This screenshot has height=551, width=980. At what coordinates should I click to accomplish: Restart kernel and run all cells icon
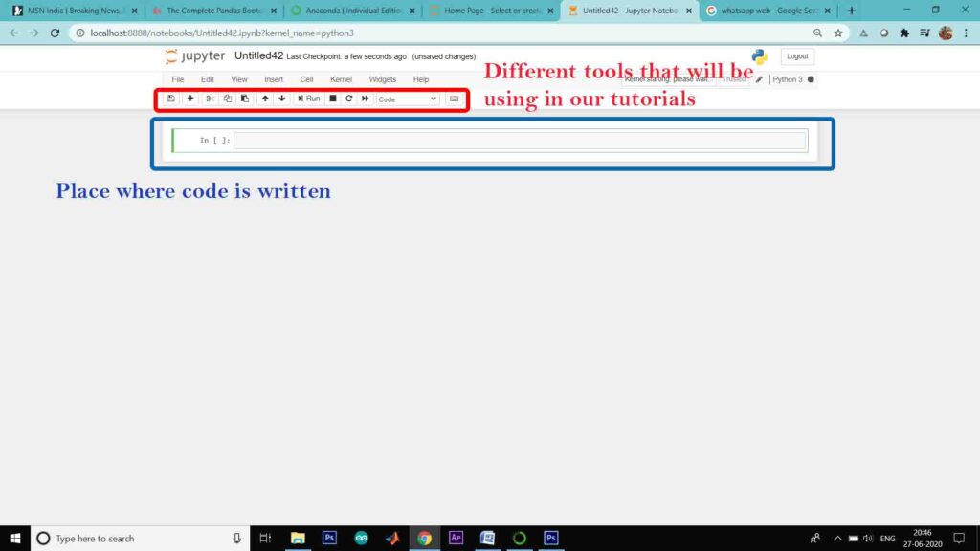[366, 99]
